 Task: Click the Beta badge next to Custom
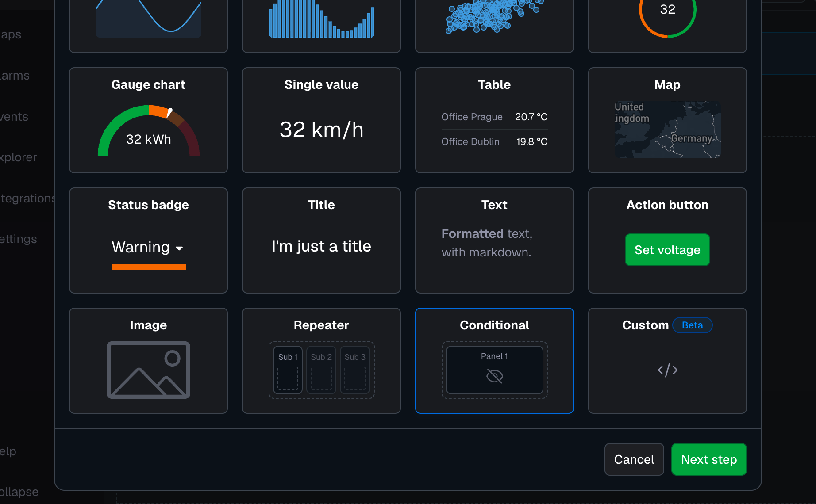[x=692, y=325]
